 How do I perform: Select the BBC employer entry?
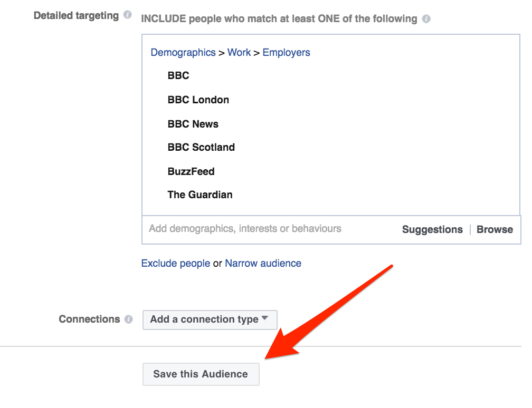coord(178,75)
